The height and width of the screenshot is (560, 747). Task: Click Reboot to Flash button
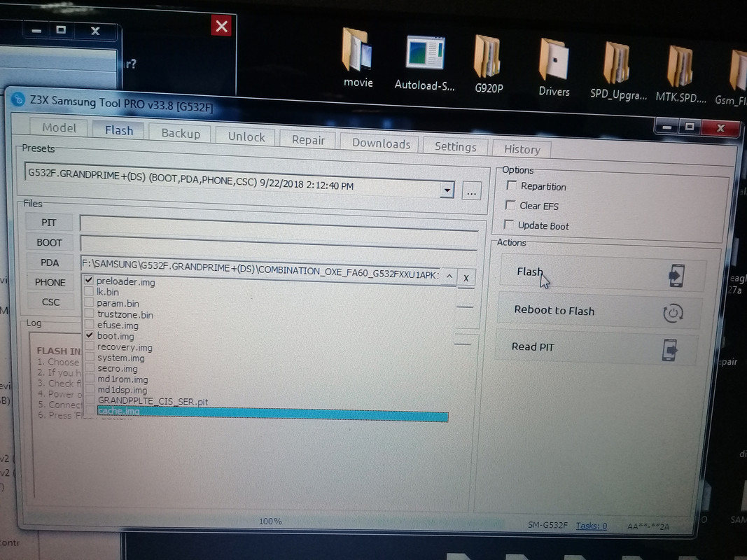point(599,311)
